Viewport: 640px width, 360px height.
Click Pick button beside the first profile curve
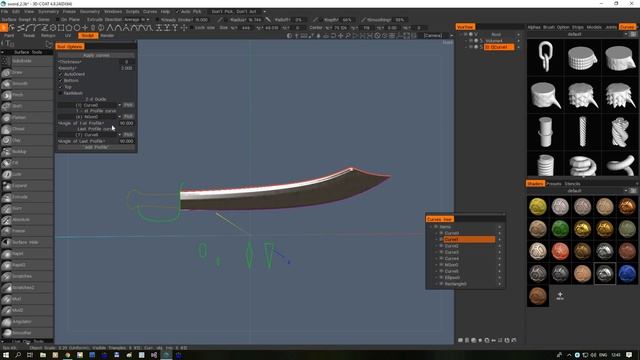pos(128,117)
